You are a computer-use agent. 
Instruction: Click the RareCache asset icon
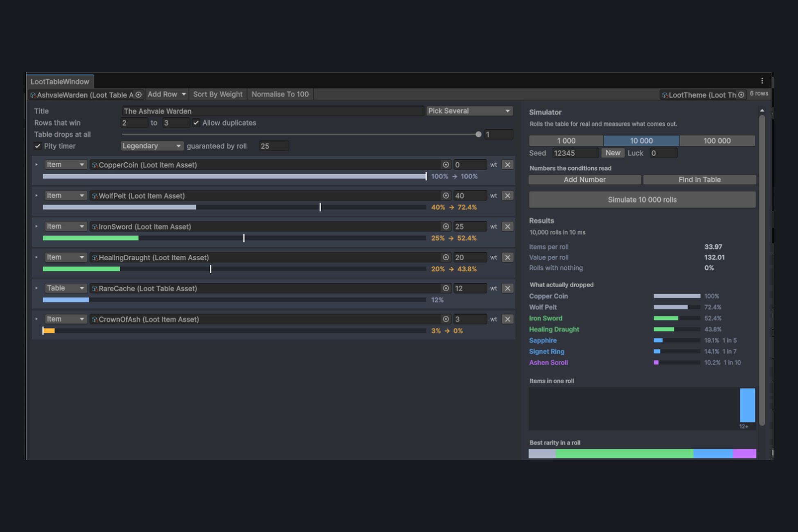pyautogui.click(x=95, y=289)
